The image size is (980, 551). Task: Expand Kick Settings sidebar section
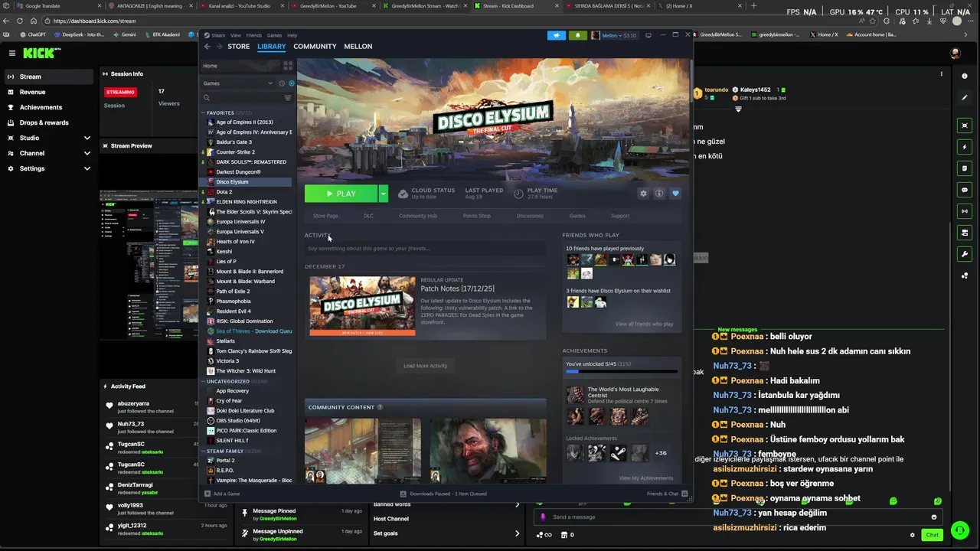coord(87,168)
